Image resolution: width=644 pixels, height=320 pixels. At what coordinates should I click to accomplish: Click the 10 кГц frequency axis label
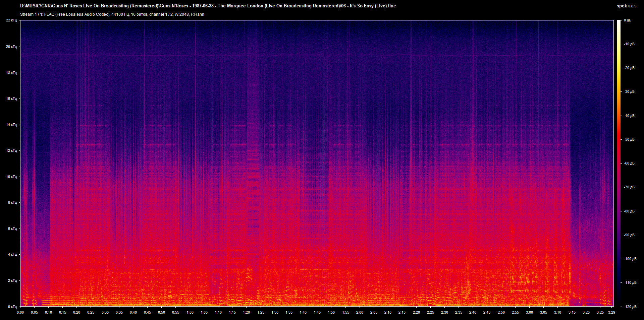(x=11, y=177)
